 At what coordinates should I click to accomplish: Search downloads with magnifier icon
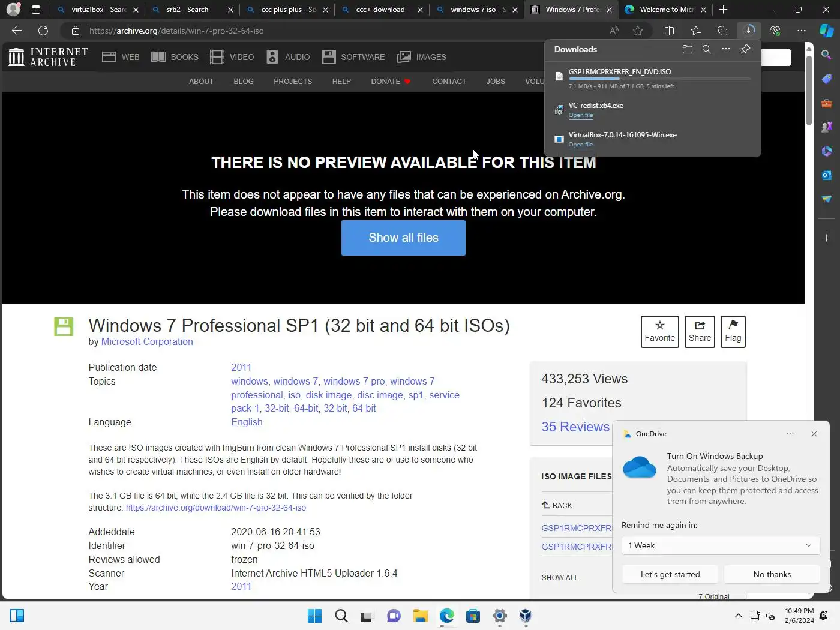pyautogui.click(x=707, y=49)
